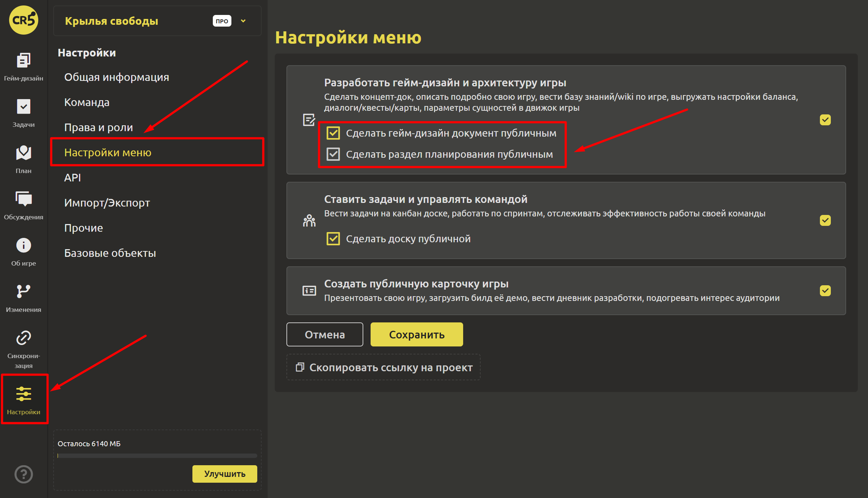Screen dimensions: 868x498
Task: Select Права и роли menu item
Action: pyautogui.click(x=98, y=128)
